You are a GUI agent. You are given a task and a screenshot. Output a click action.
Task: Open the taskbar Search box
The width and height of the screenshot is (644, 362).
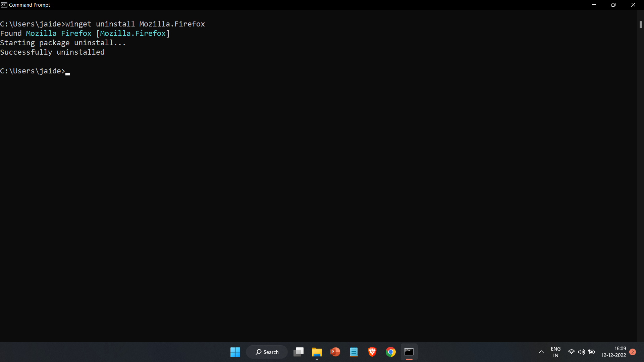click(267, 352)
